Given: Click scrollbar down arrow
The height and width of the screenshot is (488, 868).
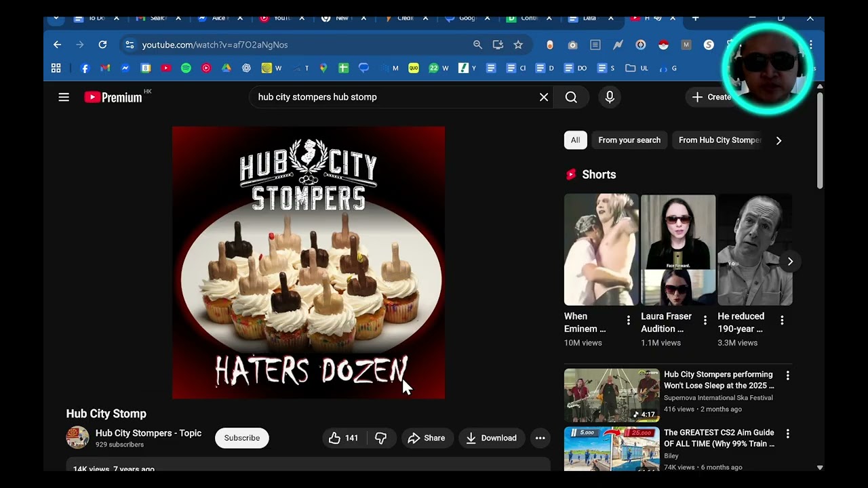Looking at the screenshot, I should click(x=820, y=467).
